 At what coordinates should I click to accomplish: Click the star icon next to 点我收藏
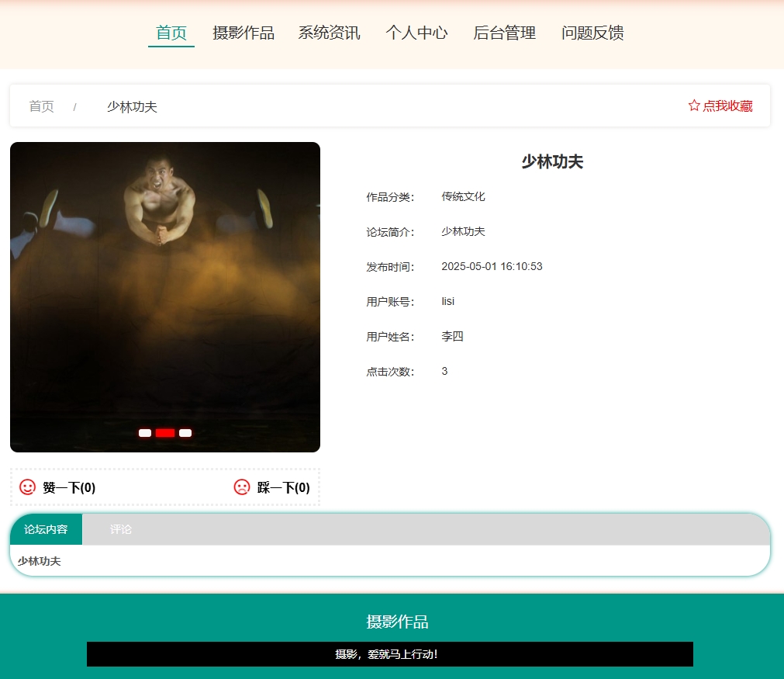click(x=692, y=106)
